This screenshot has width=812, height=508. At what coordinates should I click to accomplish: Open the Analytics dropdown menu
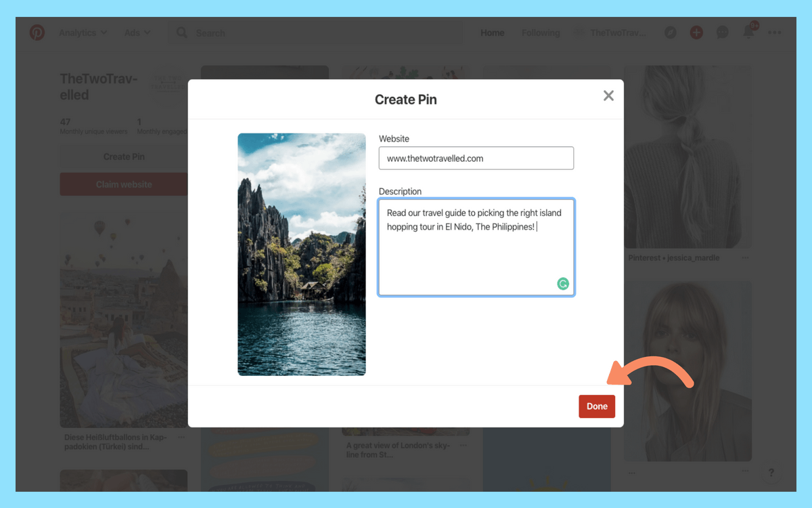(x=83, y=33)
